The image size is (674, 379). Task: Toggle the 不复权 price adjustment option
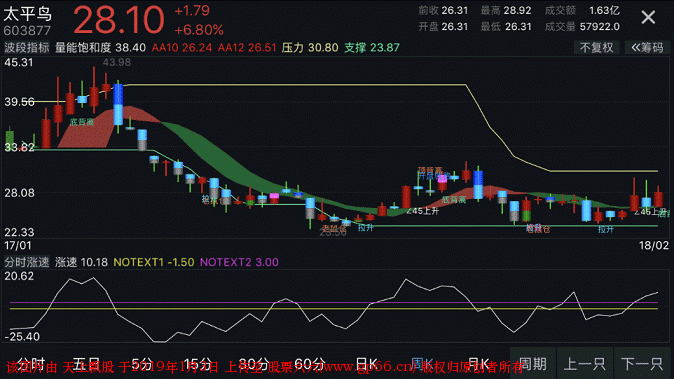[596, 47]
